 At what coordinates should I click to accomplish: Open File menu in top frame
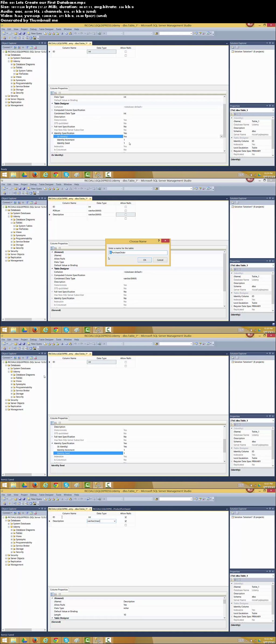3,29
